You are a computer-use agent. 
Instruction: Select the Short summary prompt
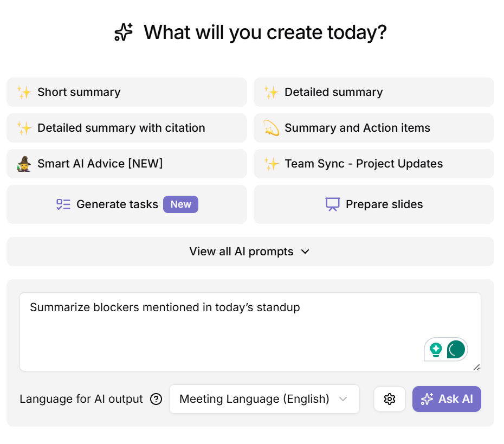click(127, 92)
